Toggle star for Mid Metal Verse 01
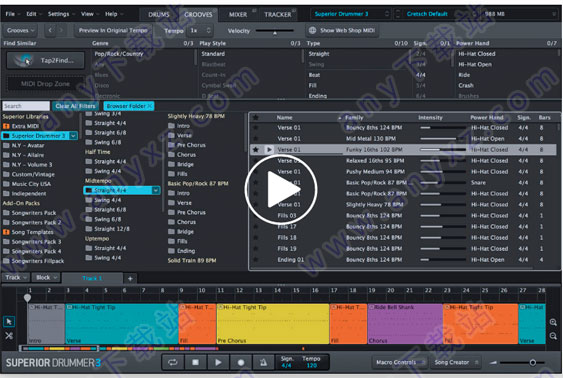The image size is (563, 378). 256,139
